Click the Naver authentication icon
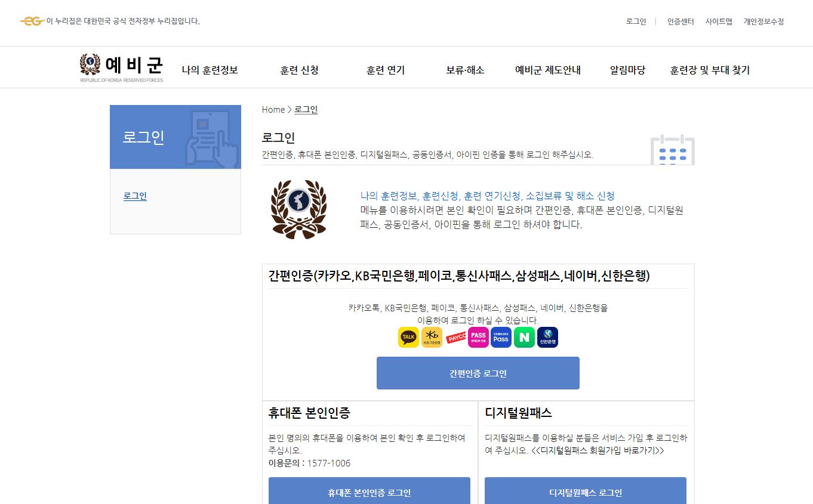The height and width of the screenshot is (504, 813). click(x=523, y=337)
